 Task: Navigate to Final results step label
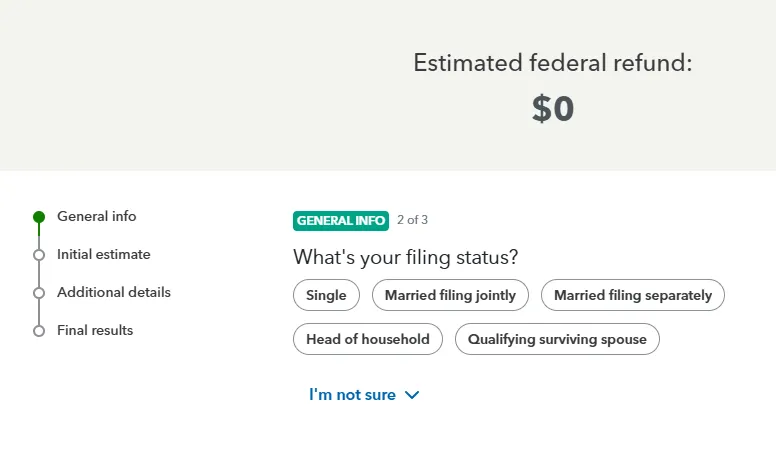pos(95,330)
